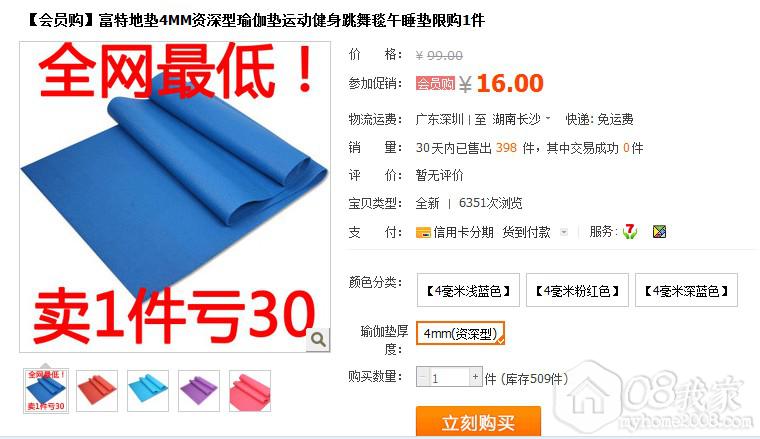Select the red yoga mat thumbnail
Screen dimensions: 760x439
tap(97, 391)
